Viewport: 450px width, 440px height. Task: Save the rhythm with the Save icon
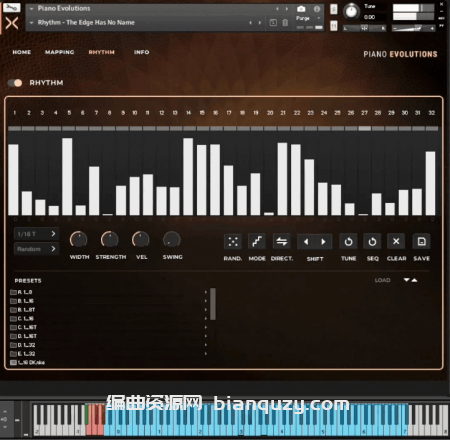(421, 241)
